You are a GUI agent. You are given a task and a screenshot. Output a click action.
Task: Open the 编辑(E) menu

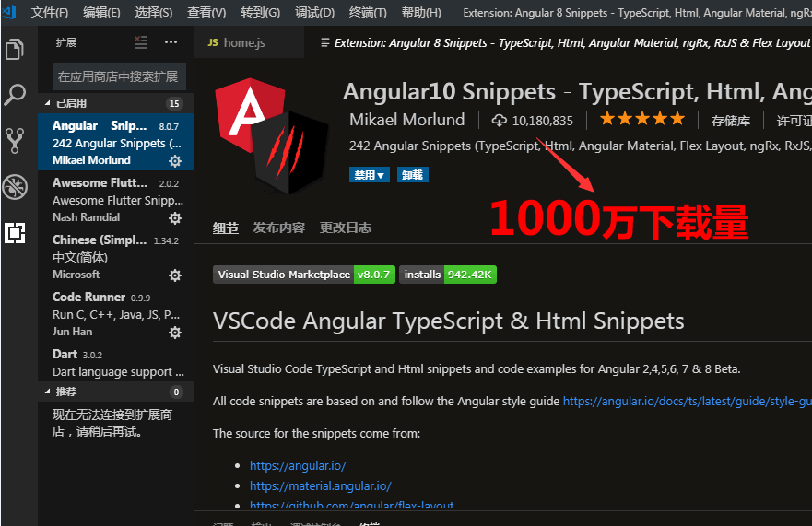101,12
